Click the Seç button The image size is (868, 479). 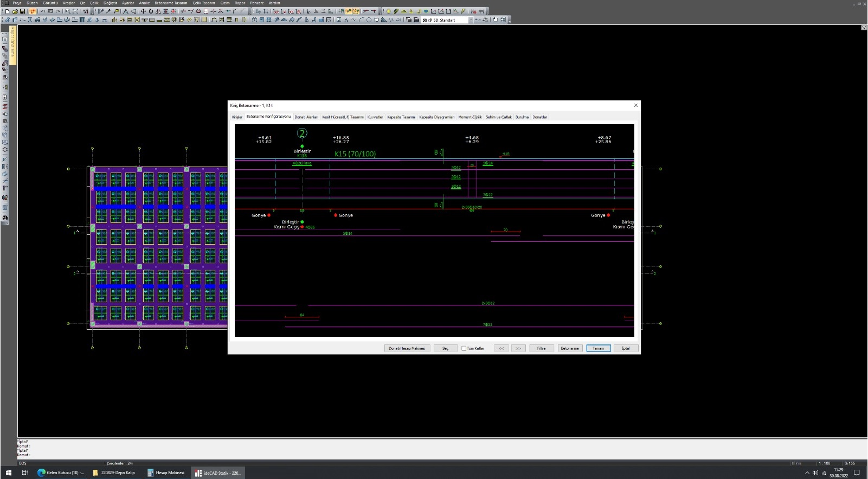[445, 348]
